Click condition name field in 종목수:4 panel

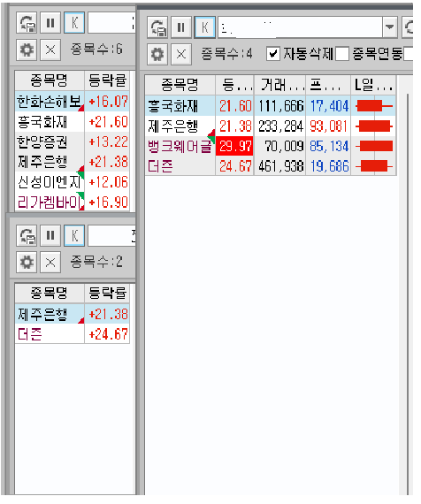point(300,27)
